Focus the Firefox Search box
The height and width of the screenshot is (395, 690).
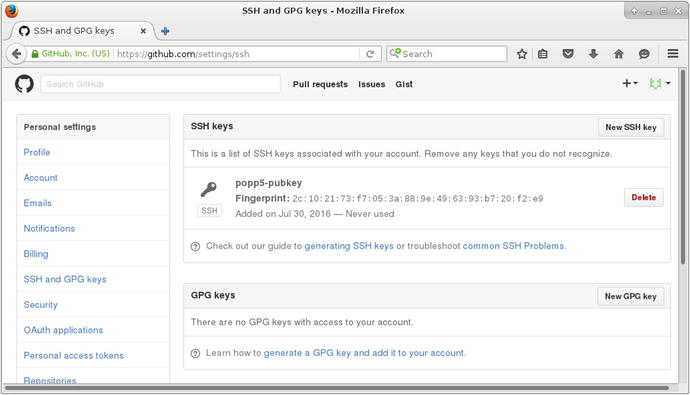447,54
